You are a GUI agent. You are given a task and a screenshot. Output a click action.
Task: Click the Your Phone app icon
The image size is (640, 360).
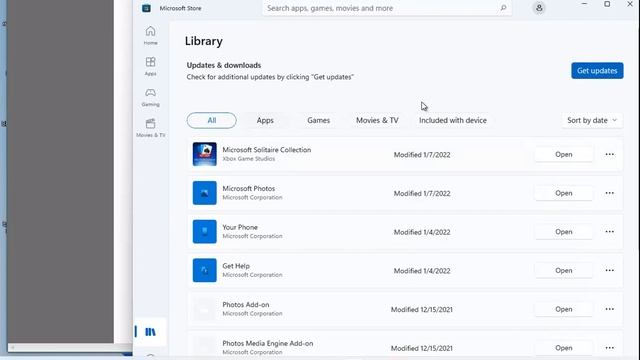tap(204, 231)
